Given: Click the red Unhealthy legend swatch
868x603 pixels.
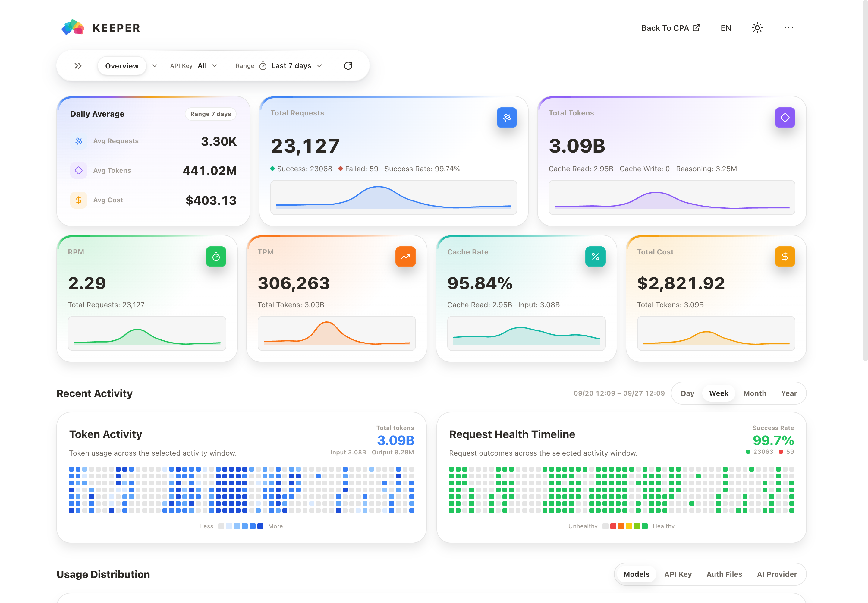Looking at the screenshot, I should tap(613, 526).
